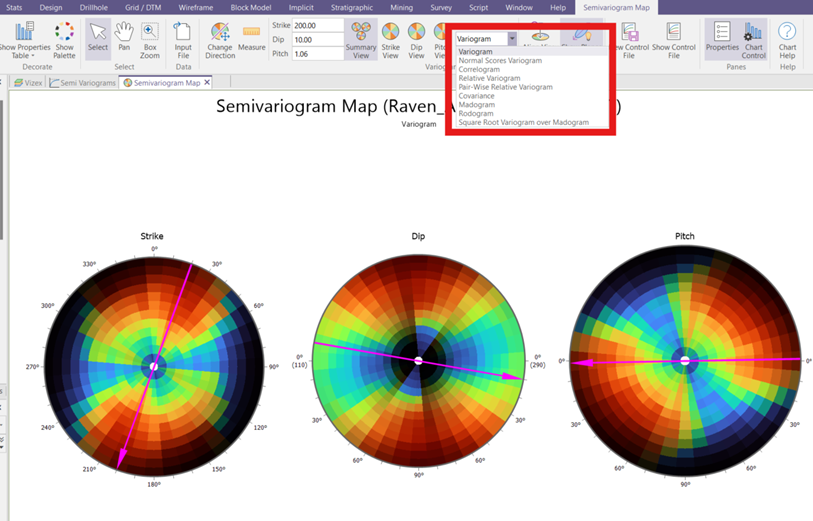813x521 pixels.
Task: Choose the Measure ruler tool
Action: point(252,38)
